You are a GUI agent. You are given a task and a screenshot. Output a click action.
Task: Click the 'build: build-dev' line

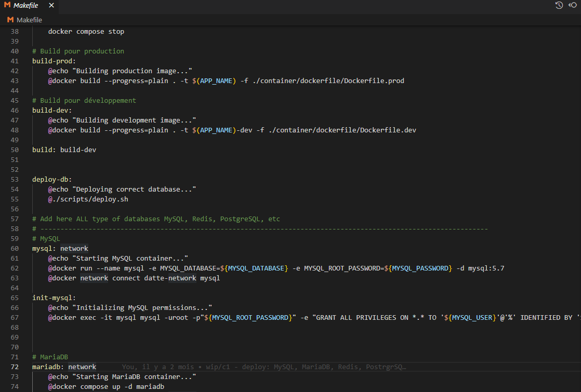64,150
